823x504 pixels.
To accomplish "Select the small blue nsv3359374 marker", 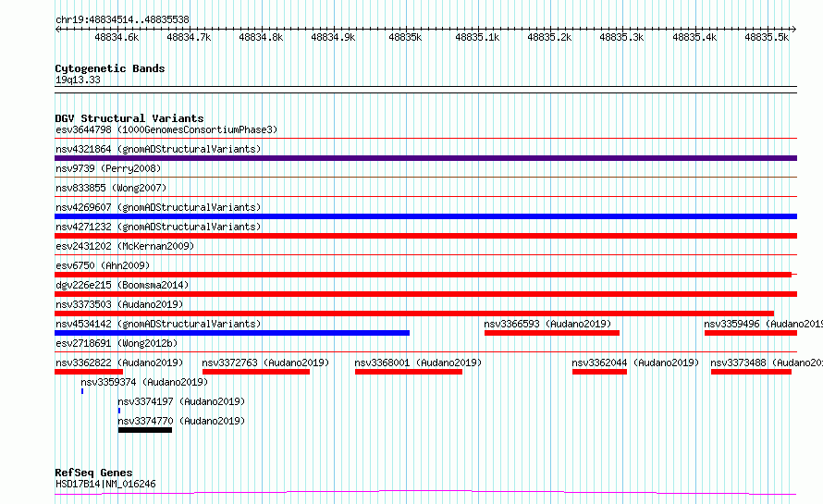I will tap(82, 391).
